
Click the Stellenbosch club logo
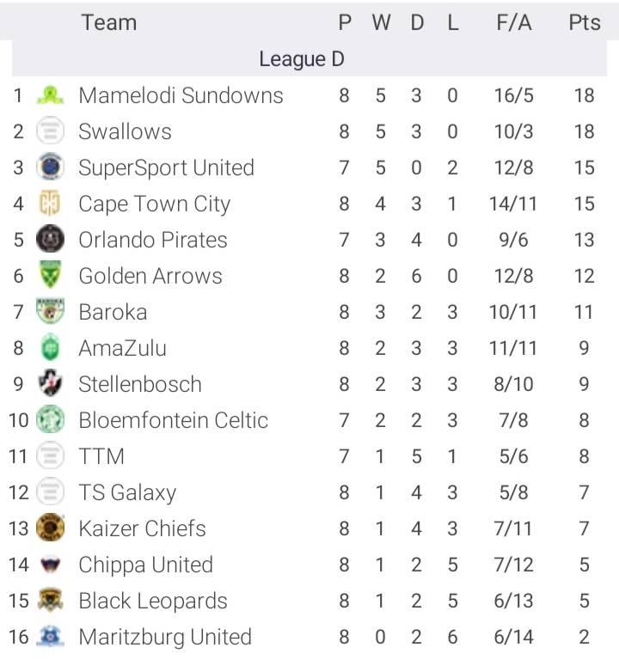pyautogui.click(x=50, y=383)
